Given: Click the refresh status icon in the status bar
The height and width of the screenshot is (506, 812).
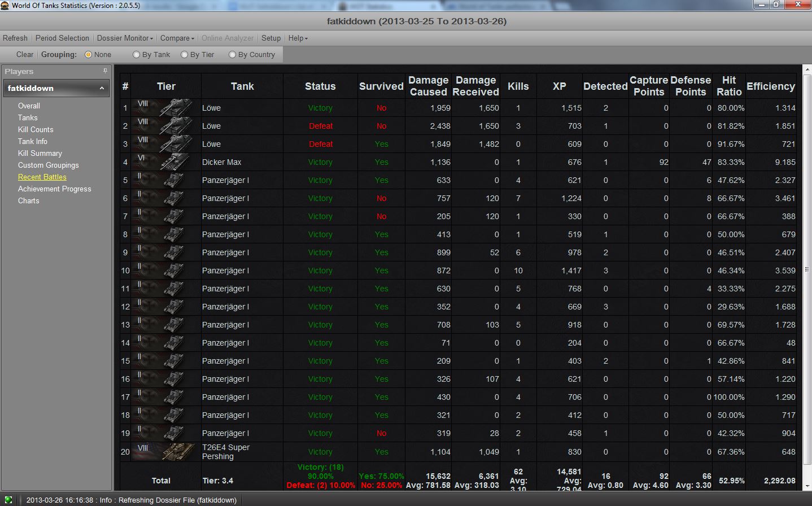Looking at the screenshot, I should coord(7,500).
